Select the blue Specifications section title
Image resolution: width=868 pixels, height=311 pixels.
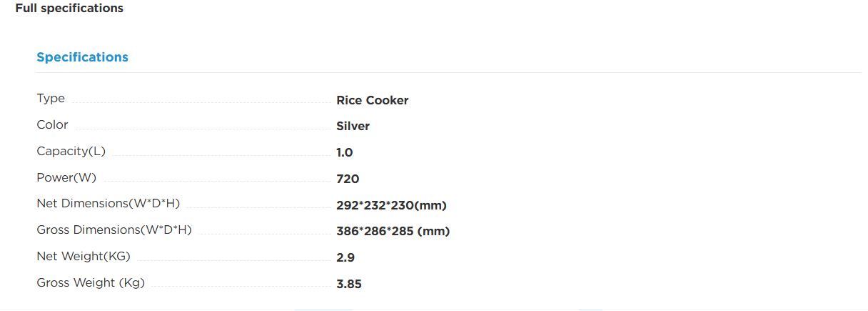pos(82,57)
